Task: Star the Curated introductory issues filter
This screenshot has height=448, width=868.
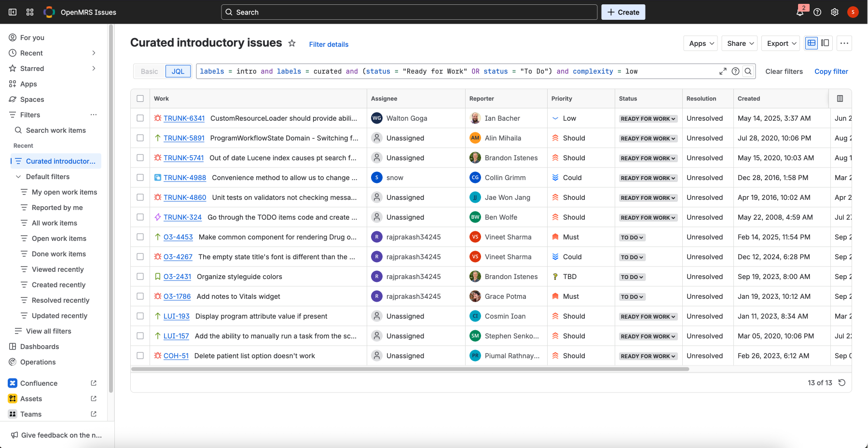Action: 292,43
